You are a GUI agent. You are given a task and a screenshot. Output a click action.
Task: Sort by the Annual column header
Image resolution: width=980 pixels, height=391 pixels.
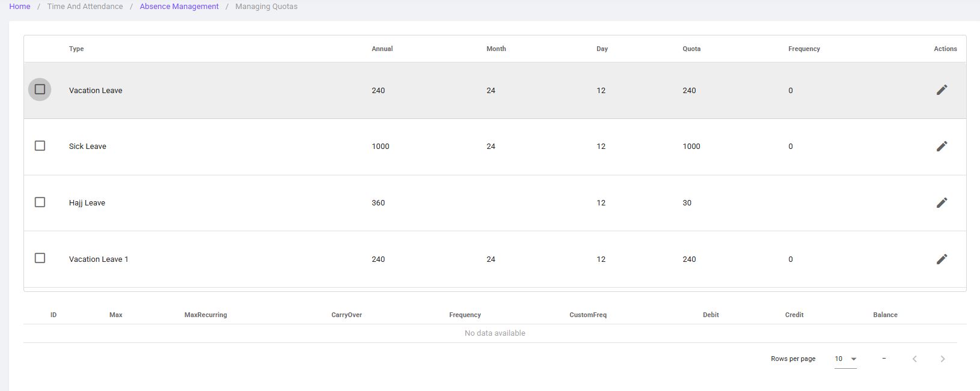(x=382, y=49)
